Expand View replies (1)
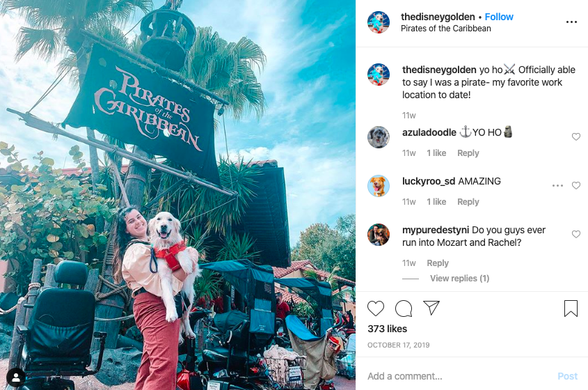Image resolution: width=588 pixels, height=390 pixels. 459,278
